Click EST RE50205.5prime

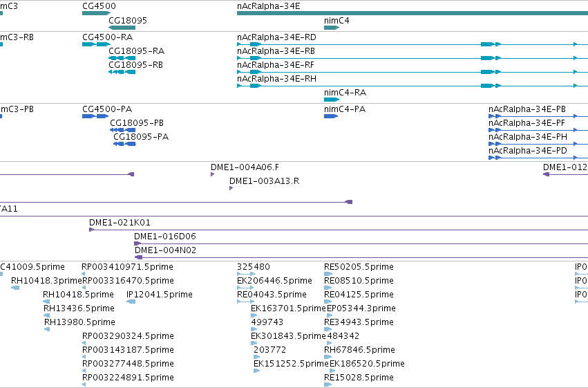(x=328, y=274)
